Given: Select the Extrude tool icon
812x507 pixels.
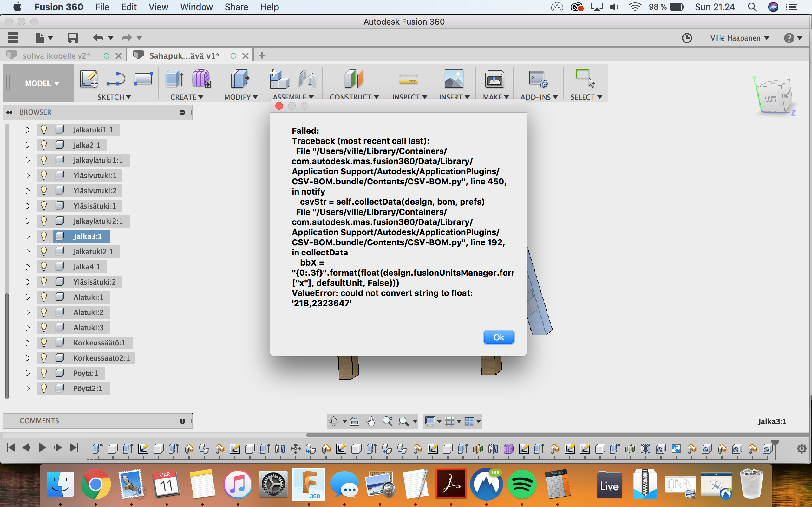Looking at the screenshot, I should click(174, 79).
